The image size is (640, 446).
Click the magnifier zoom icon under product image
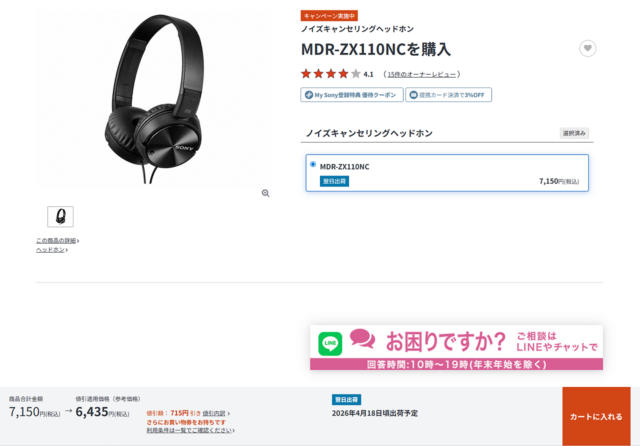pos(265,193)
